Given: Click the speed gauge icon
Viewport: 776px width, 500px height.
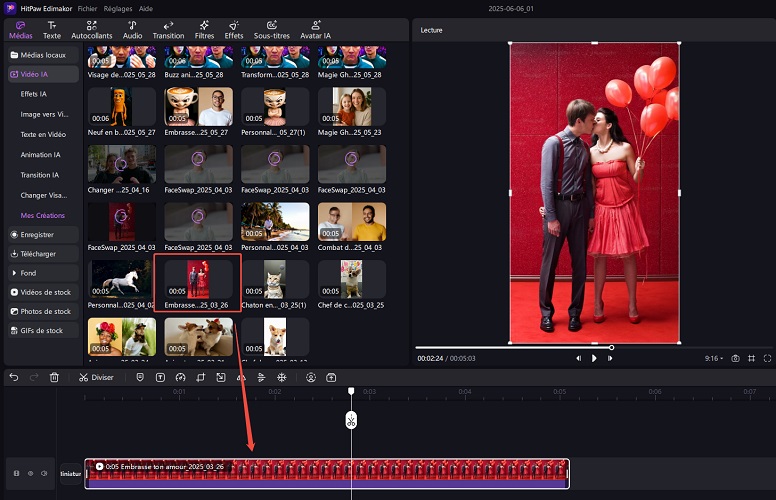Looking at the screenshot, I should tap(181, 377).
